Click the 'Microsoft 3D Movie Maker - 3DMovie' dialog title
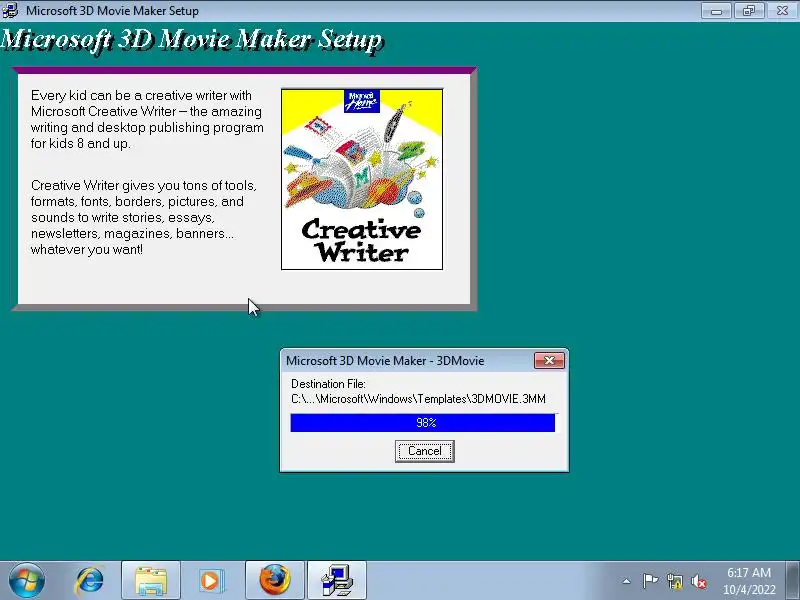800x600 pixels. (385, 361)
